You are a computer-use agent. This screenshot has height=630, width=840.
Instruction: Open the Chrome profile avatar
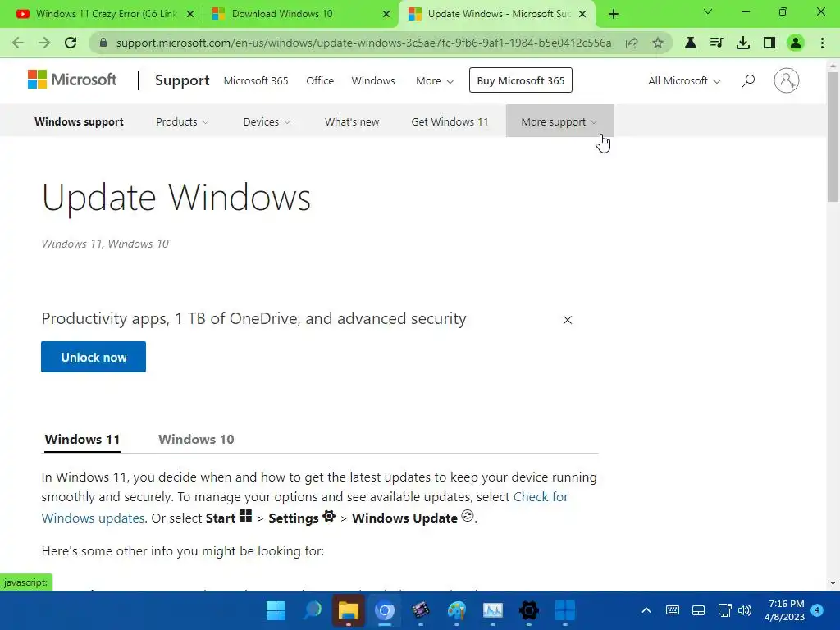coord(796,43)
